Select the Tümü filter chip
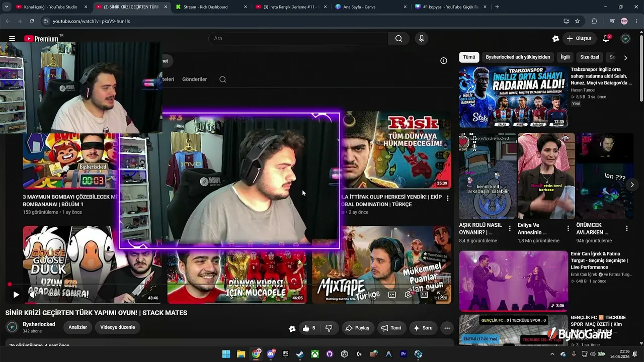The height and width of the screenshot is (362, 644). coord(469,57)
